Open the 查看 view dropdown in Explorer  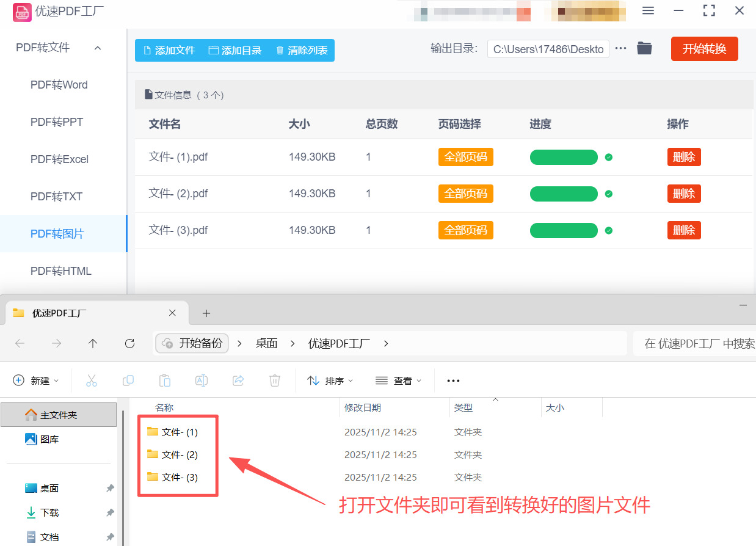click(399, 380)
